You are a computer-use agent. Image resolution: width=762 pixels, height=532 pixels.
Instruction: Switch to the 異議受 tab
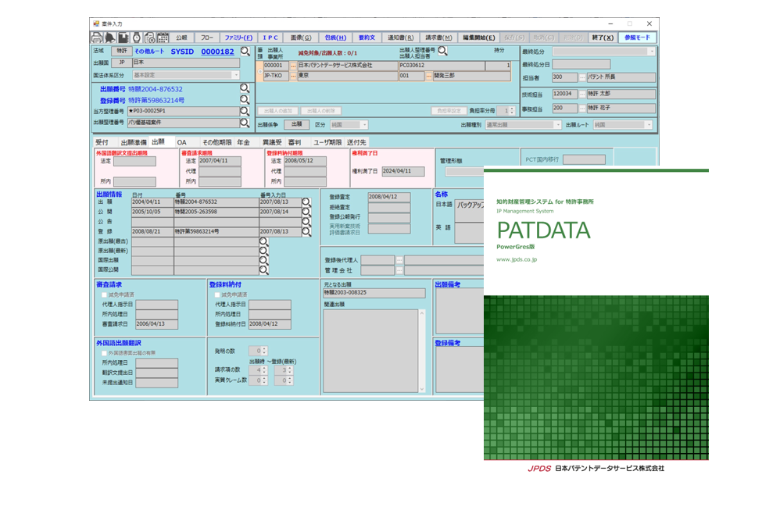pos(272,142)
